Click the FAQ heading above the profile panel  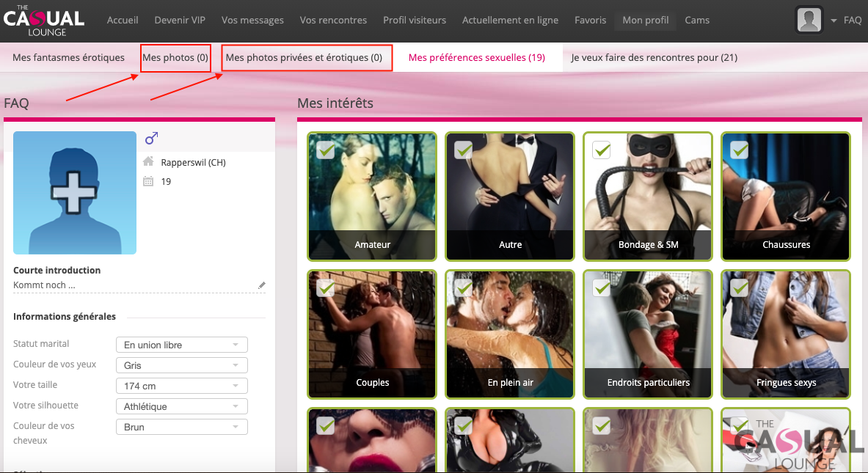(16, 103)
